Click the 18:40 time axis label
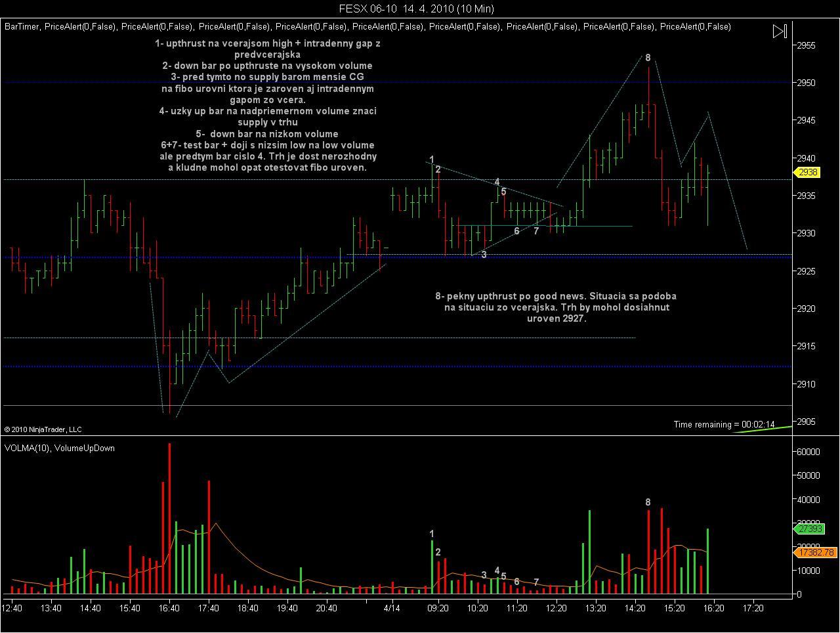Screen dimensions: 840x633 click(248, 608)
